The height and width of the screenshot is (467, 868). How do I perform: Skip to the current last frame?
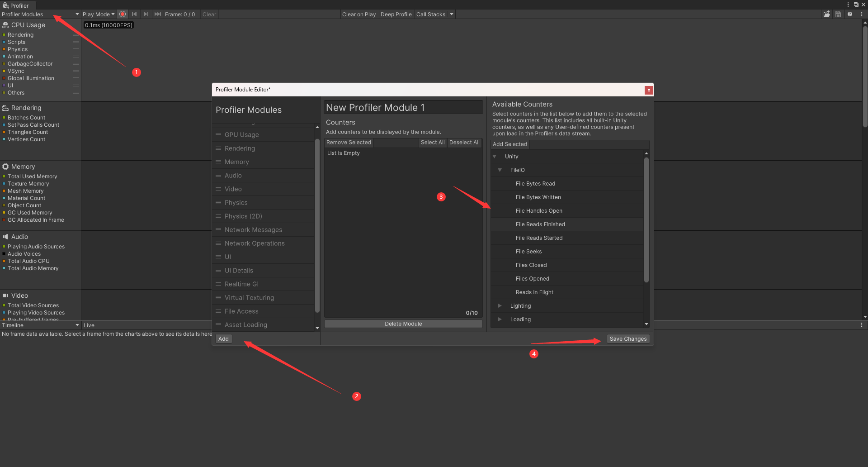tap(157, 14)
